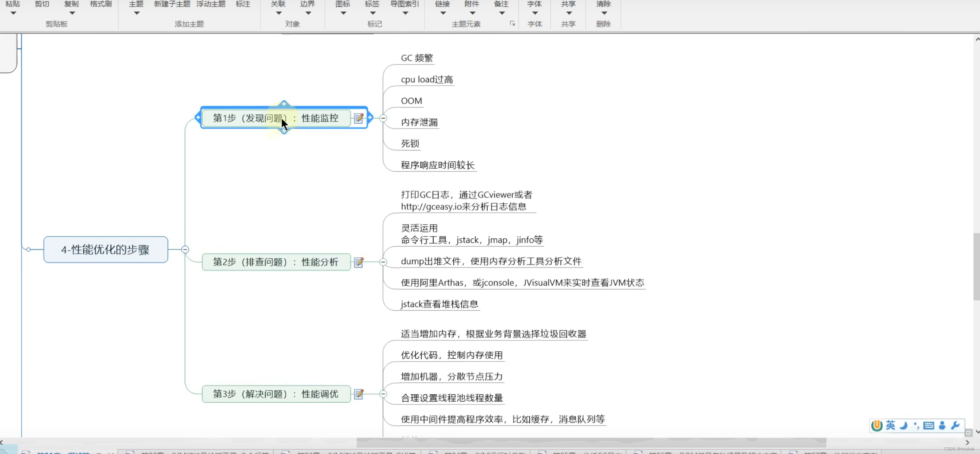Click the top plus handle of selected topic

(284, 104)
